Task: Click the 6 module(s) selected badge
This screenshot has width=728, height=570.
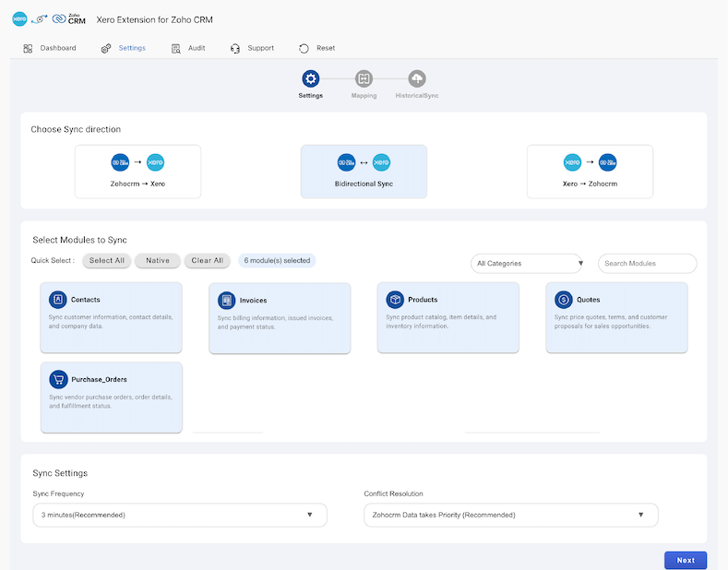Action: coord(277,260)
